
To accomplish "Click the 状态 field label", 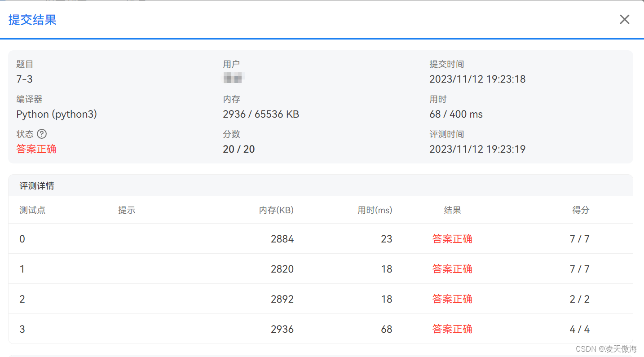I will [25, 134].
